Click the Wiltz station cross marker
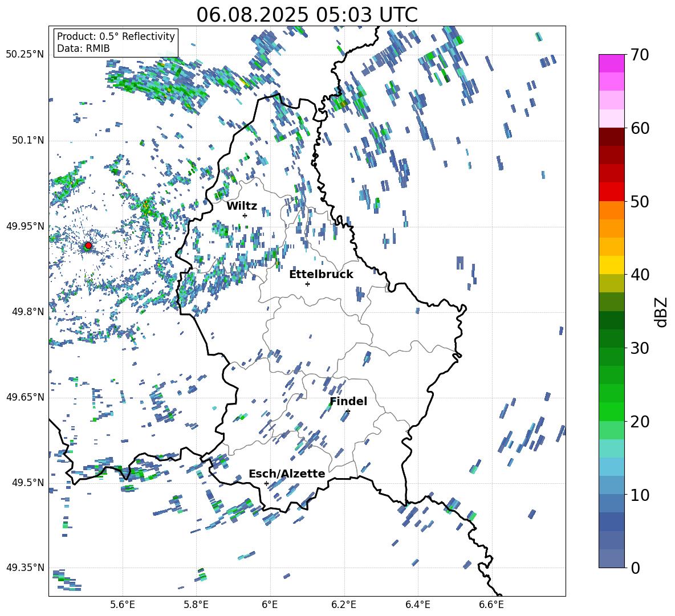The image size is (675, 616). 245,215
